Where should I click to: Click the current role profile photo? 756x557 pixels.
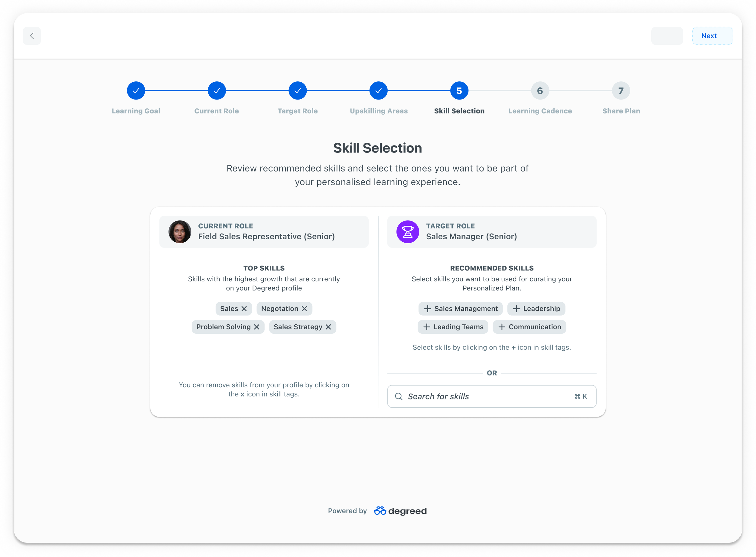tap(180, 232)
